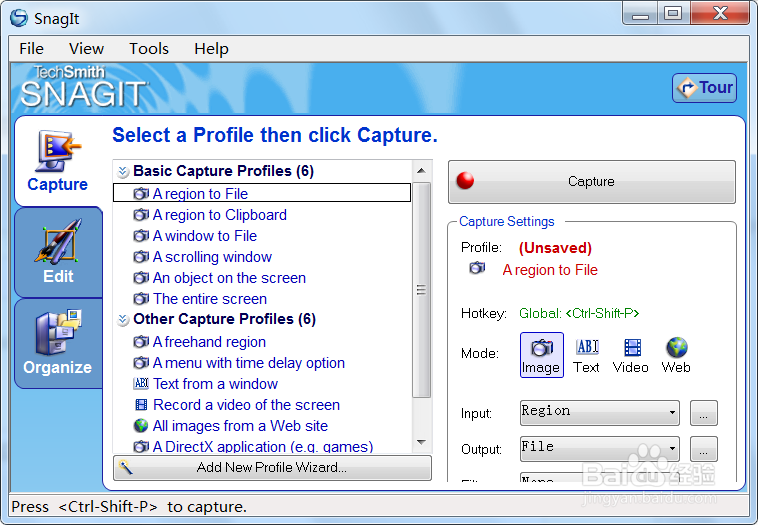Click ABC icon beside Text from a window
This screenshot has width=758, height=525.
141,384
